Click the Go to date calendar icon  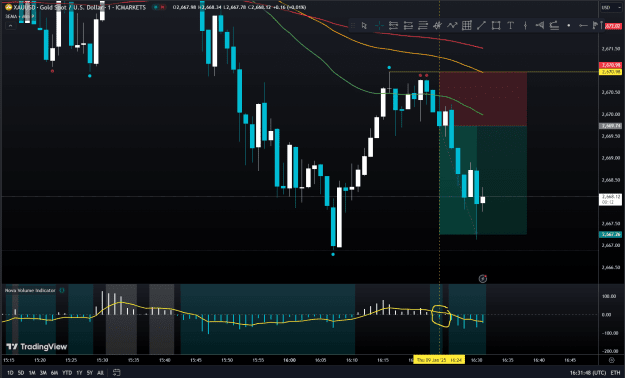pyautogui.click(x=116, y=372)
